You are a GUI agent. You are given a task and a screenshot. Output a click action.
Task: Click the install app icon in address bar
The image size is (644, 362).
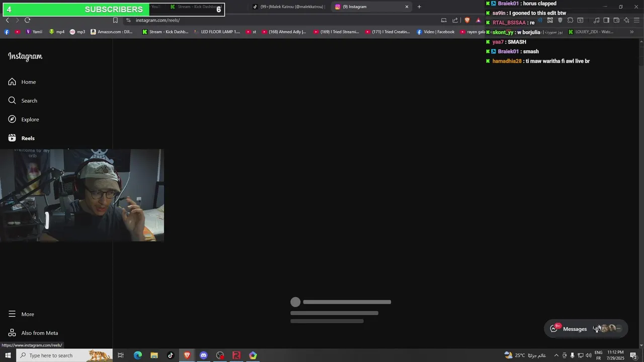pos(444,20)
